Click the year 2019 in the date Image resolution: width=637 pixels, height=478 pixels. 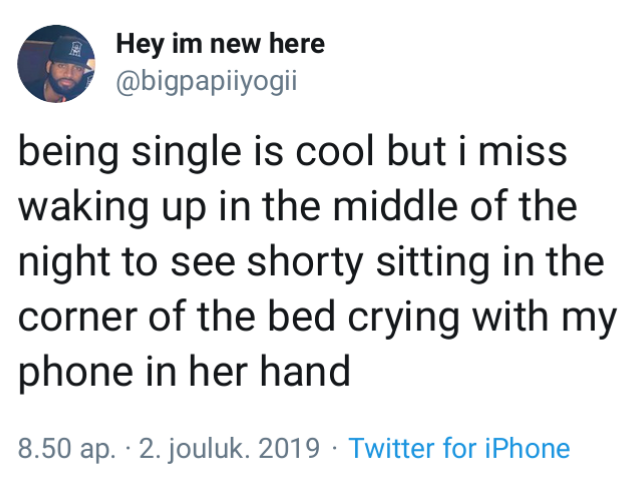(x=289, y=448)
